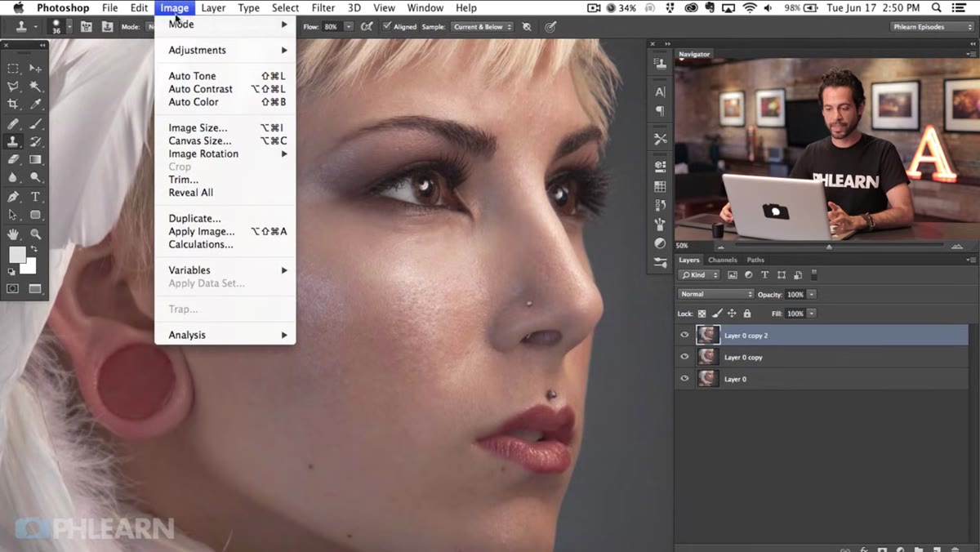Switch to the Paths tab
Image resolution: width=980 pixels, height=552 pixels.
tap(756, 260)
